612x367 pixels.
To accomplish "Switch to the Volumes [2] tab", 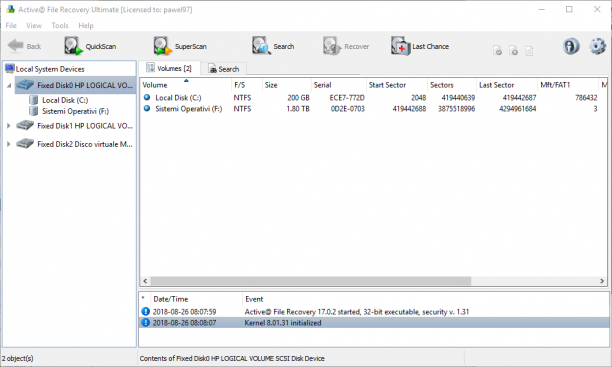I will [169, 68].
